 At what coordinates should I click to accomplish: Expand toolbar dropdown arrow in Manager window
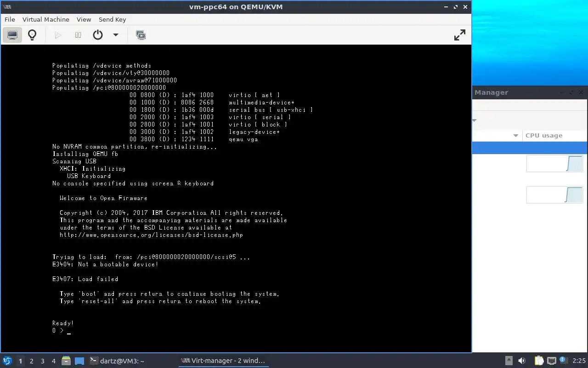click(475, 121)
